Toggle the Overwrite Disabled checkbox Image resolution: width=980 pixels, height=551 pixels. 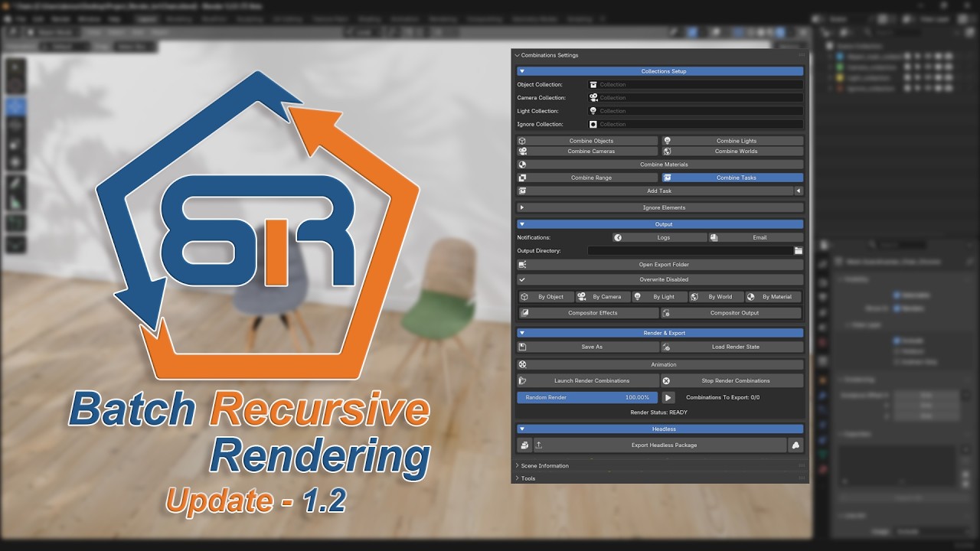click(660, 280)
